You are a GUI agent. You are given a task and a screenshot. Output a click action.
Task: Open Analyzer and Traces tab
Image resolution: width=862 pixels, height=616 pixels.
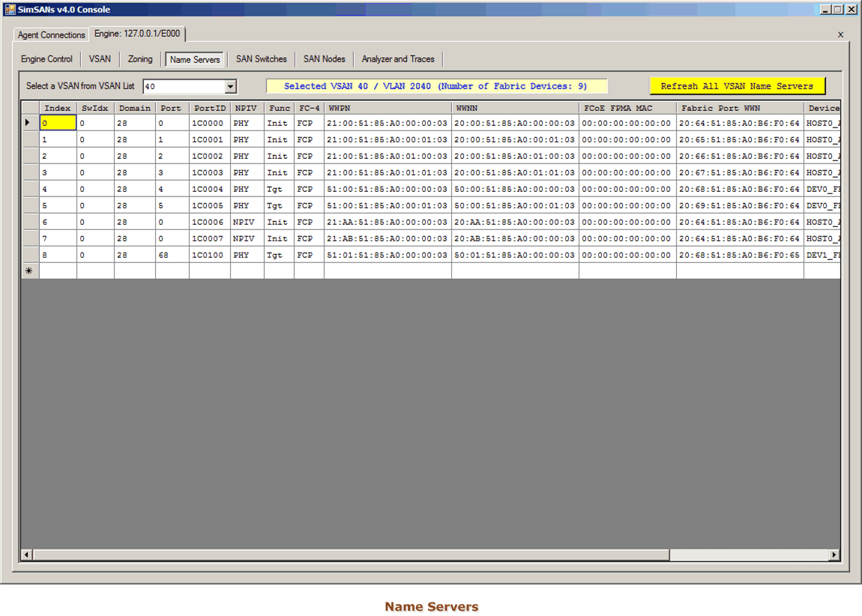point(398,59)
